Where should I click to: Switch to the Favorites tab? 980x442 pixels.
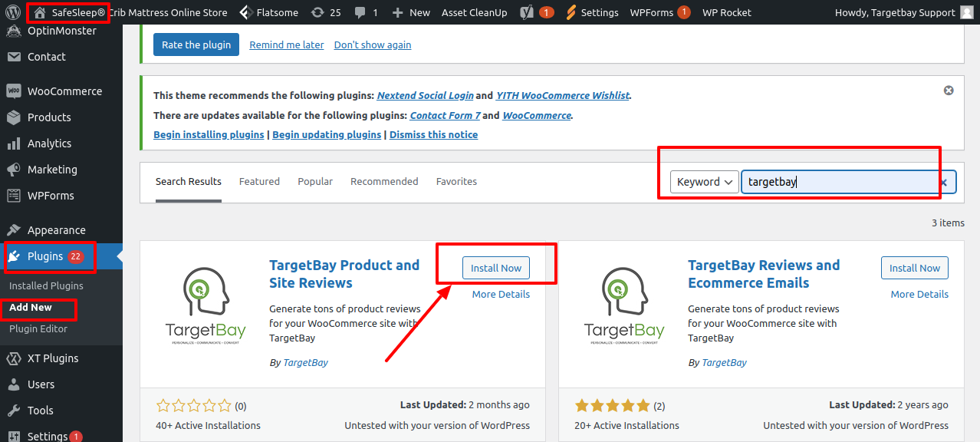click(x=456, y=182)
